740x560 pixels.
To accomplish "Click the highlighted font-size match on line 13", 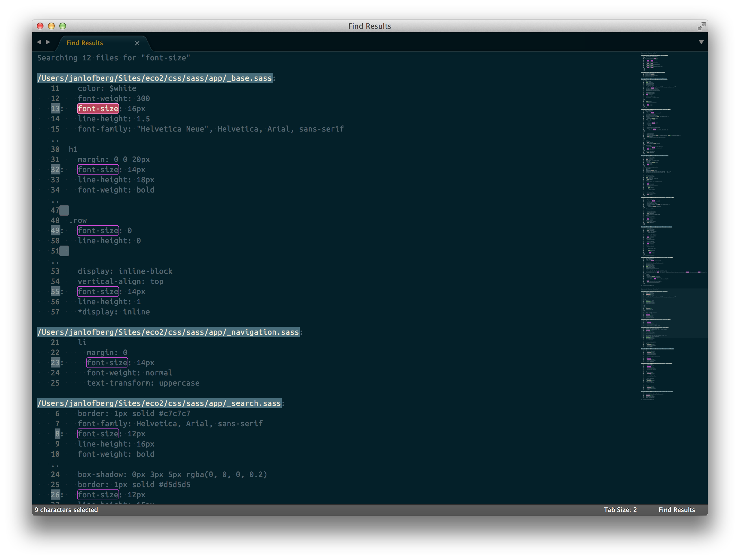I will (x=98, y=109).
